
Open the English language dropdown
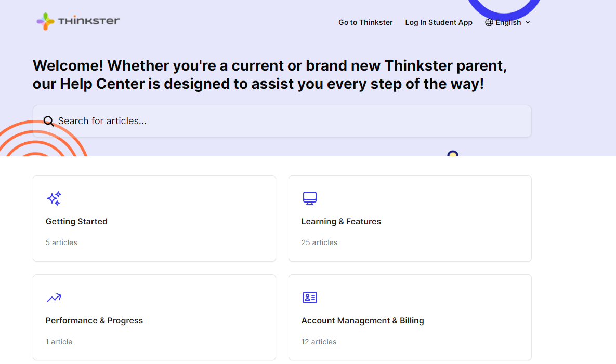(x=507, y=22)
